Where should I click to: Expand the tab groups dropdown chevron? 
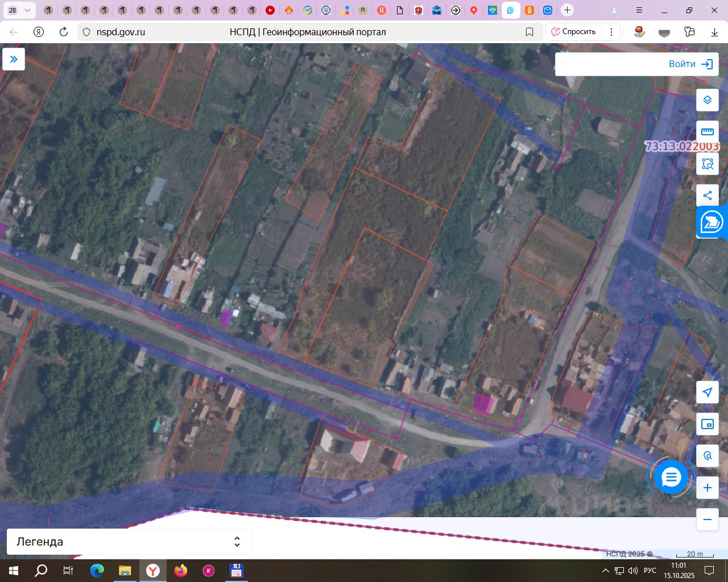27,10
